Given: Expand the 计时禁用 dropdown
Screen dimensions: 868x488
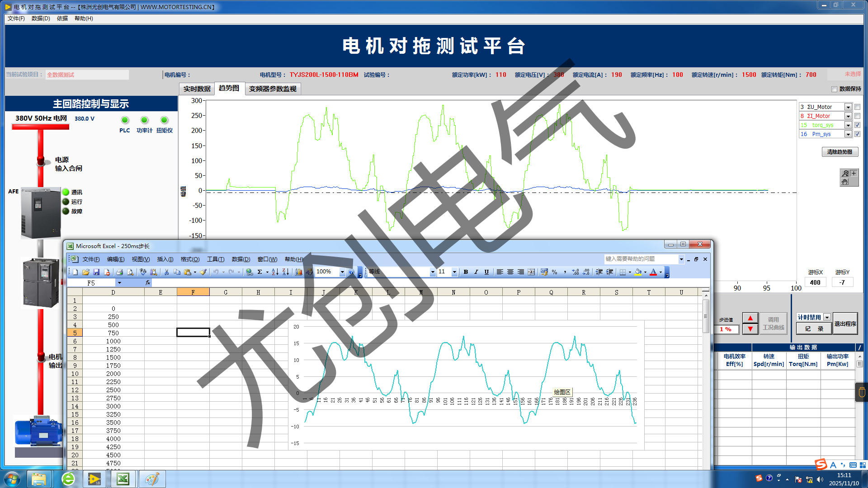Looking at the screenshot, I should [x=828, y=317].
